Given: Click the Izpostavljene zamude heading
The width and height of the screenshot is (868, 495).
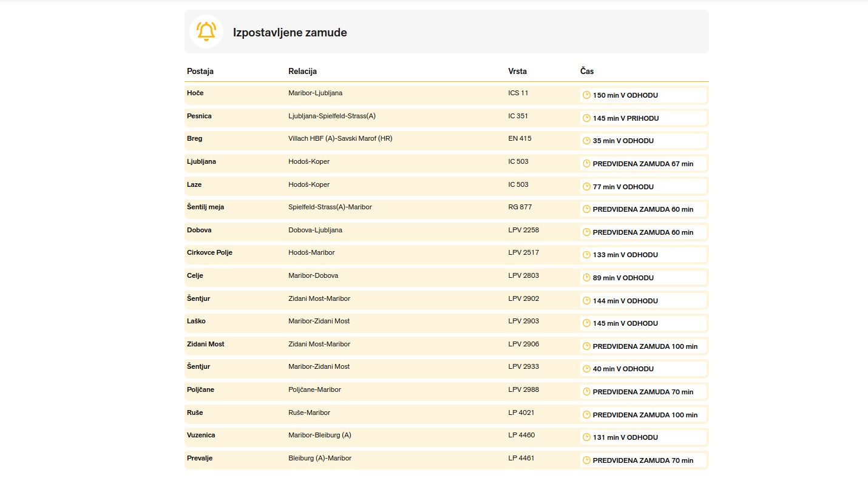Looking at the screenshot, I should [290, 33].
